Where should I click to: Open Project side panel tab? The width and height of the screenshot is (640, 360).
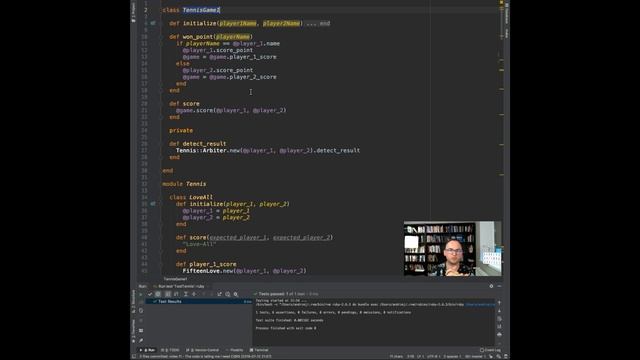tap(133, 13)
